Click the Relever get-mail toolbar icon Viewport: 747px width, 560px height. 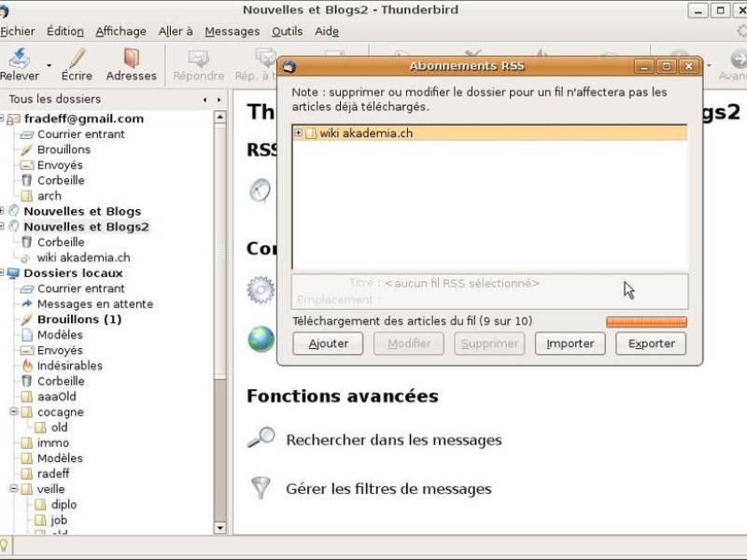[19, 58]
